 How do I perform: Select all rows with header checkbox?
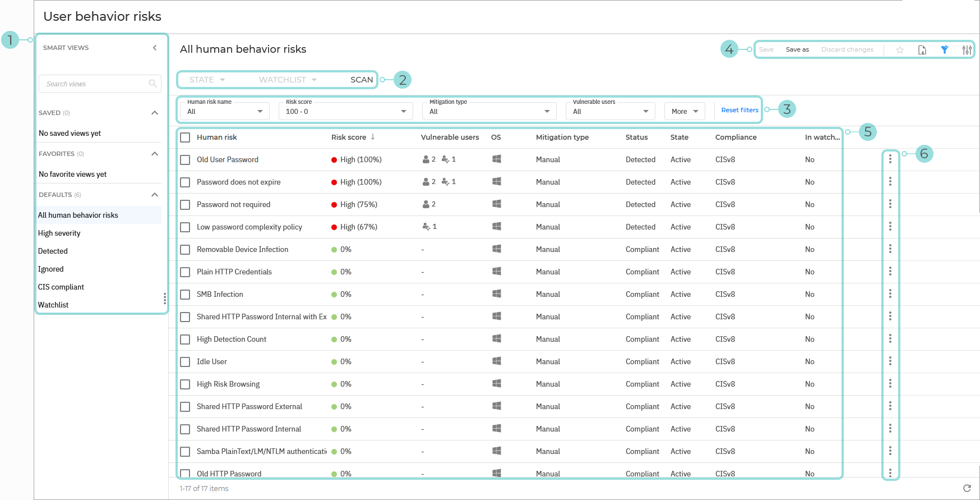point(185,137)
